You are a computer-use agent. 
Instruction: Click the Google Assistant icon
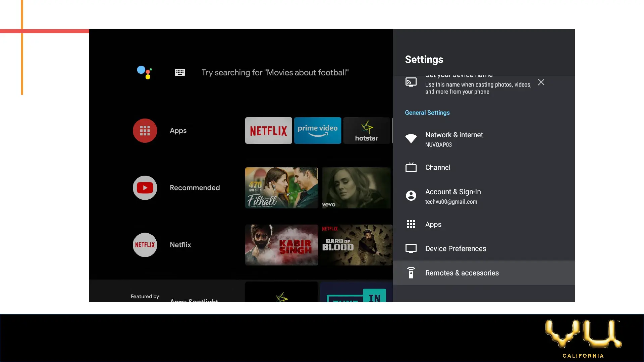click(x=145, y=72)
